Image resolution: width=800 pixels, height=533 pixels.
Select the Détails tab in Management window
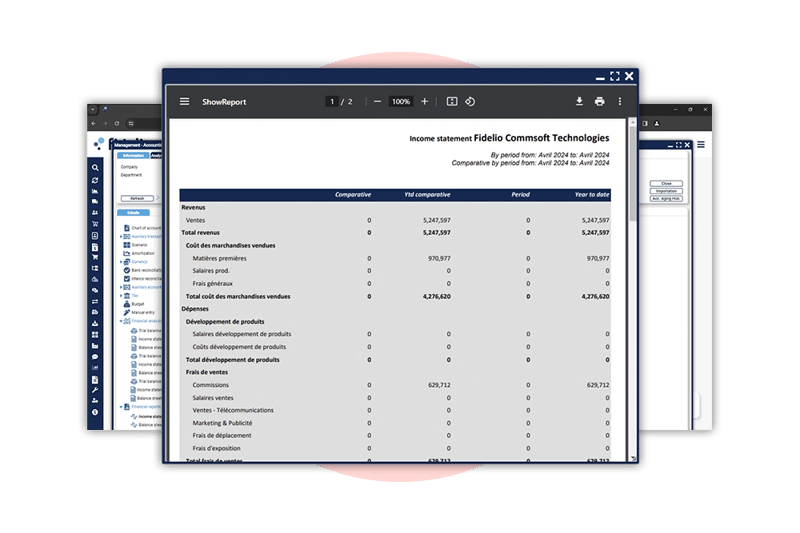(133, 213)
